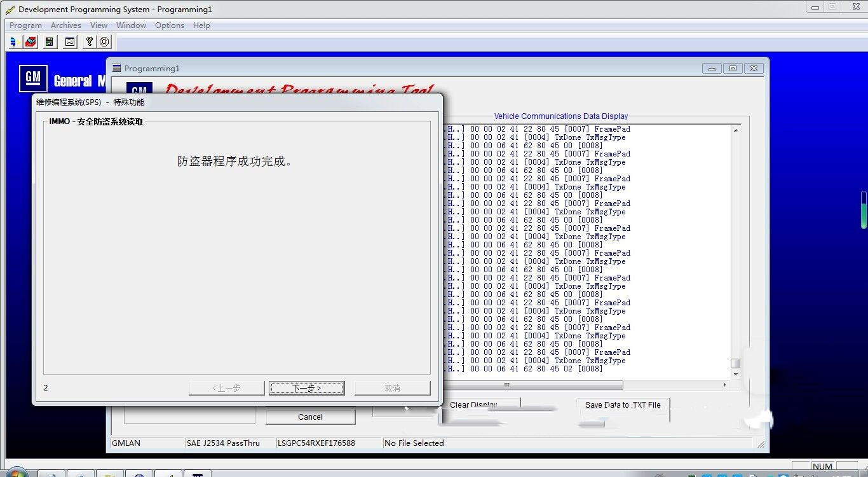868x477 pixels.
Task: Click the Windows Start orb
Action: tap(16, 473)
